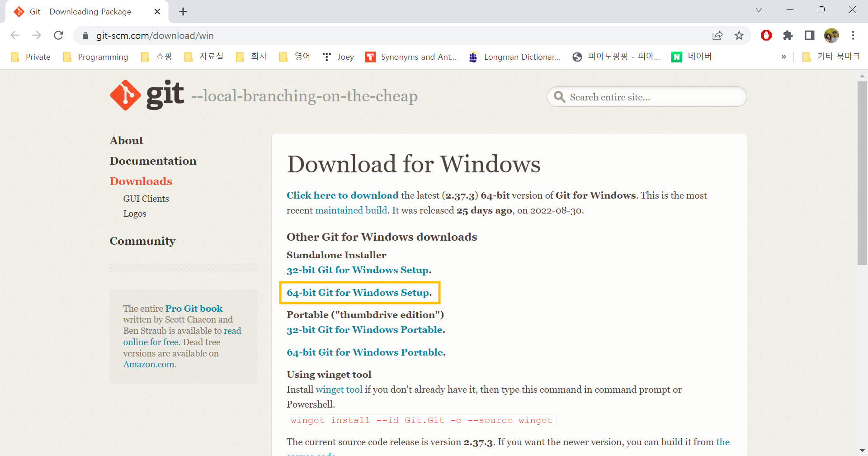Close the Git Downloading Package tab
The width and height of the screenshot is (868, 456).
[x=157, y=12]
